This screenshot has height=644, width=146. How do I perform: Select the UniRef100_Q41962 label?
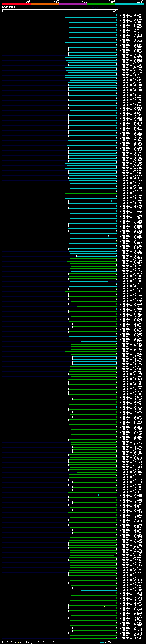pos(131,555)
